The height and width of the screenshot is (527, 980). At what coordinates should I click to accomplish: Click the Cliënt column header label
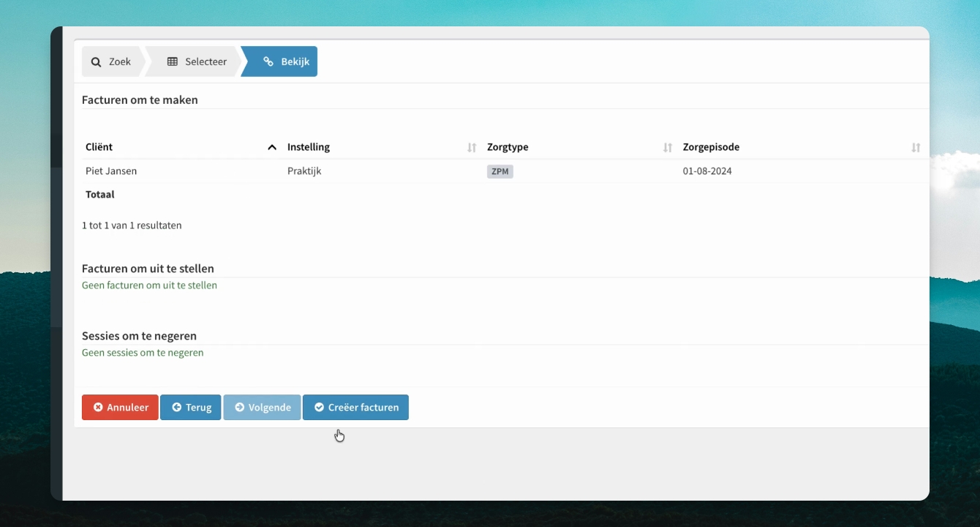point(99,147)
